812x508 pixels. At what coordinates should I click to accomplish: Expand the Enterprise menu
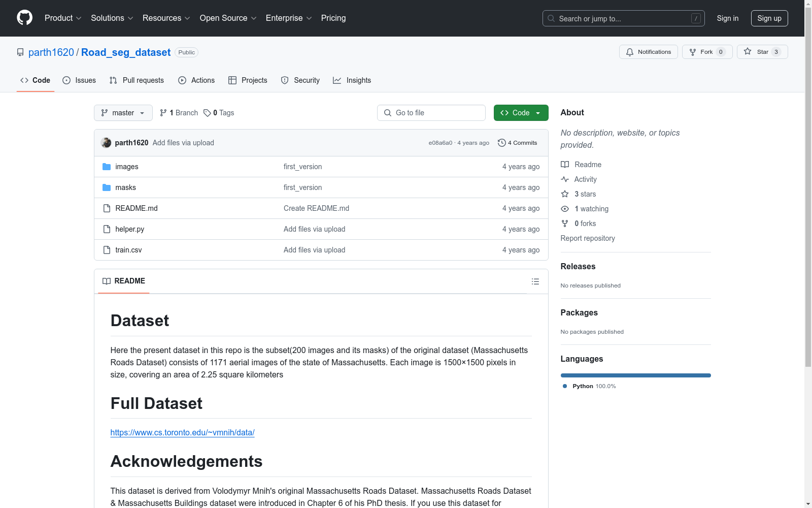pos(289,18)
